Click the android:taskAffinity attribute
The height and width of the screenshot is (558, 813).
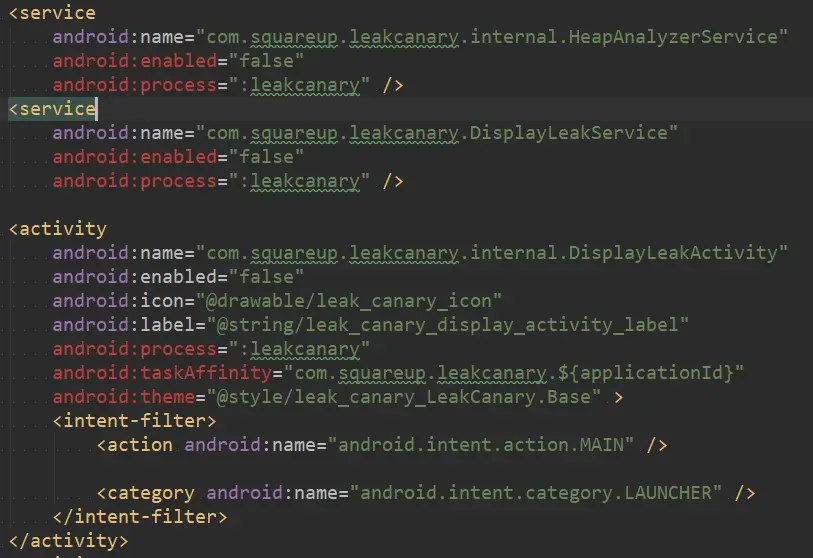162,373
